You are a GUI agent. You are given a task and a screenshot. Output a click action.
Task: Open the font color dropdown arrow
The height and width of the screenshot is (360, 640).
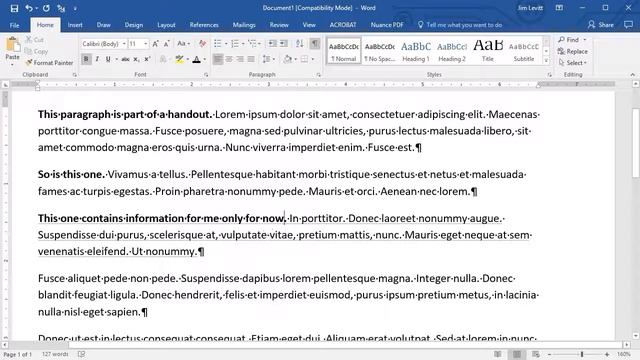(204, 60)
